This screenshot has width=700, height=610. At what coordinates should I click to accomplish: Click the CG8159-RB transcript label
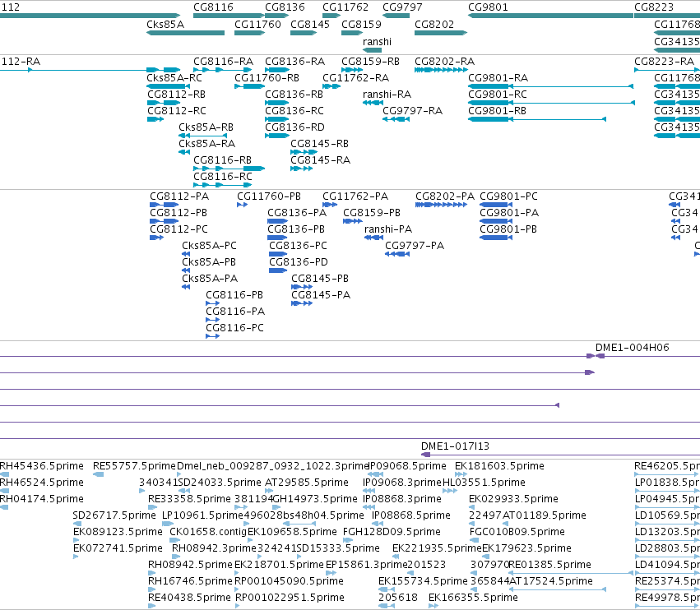point(370,62)
